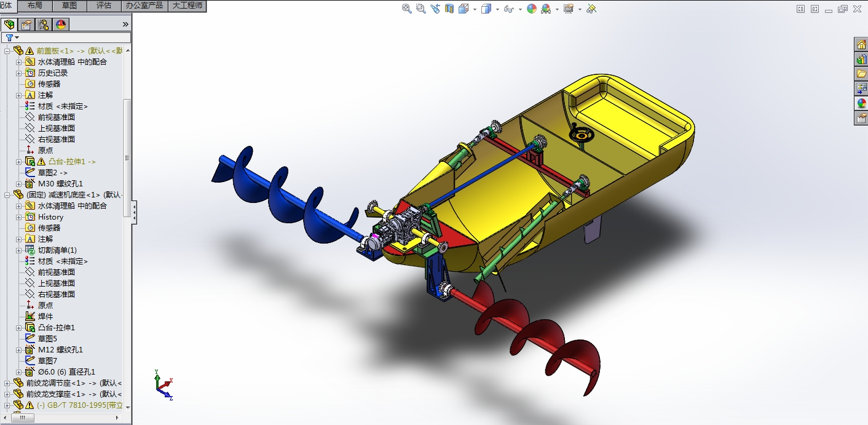Click the Display Style cube icon
Screen dimensions: 868x425
click(x=486, y=9)
